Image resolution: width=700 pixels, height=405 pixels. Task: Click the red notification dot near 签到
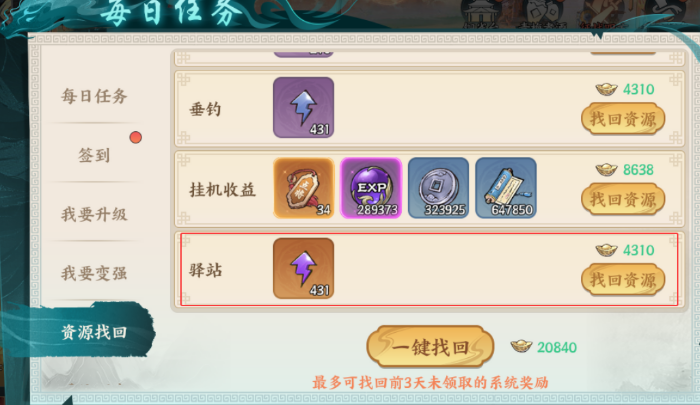click(136, 138)
